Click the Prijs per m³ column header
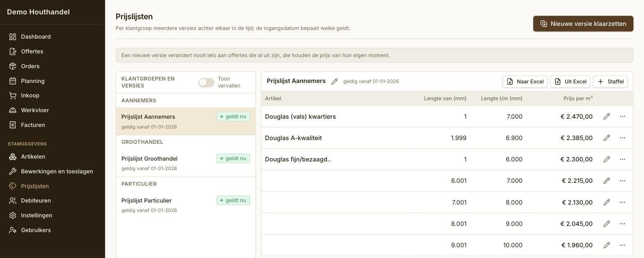Viewport: 644px width, 258px height. (x=578, y=99)
